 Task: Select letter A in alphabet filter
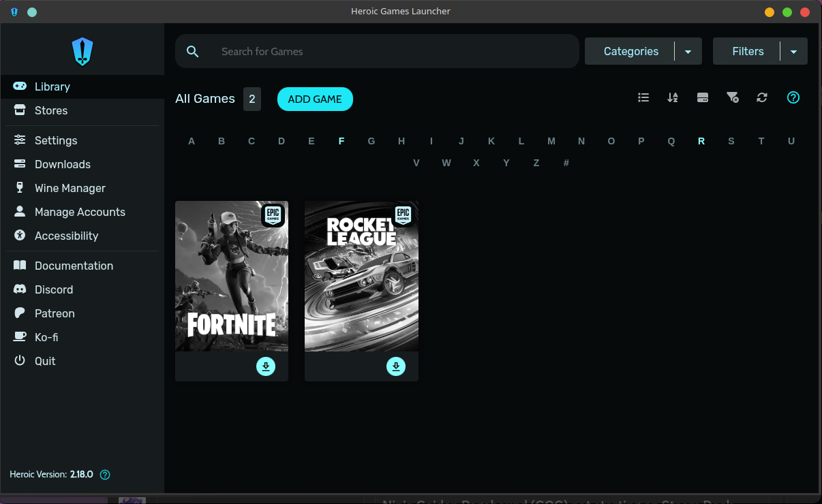pos(192,141)
